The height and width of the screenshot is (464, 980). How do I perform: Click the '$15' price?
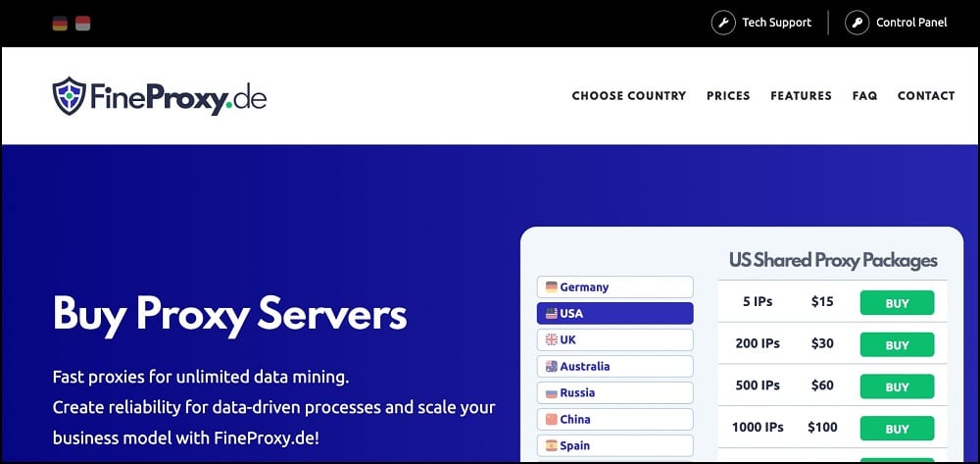pyautogui.click(x=822, y=301)
